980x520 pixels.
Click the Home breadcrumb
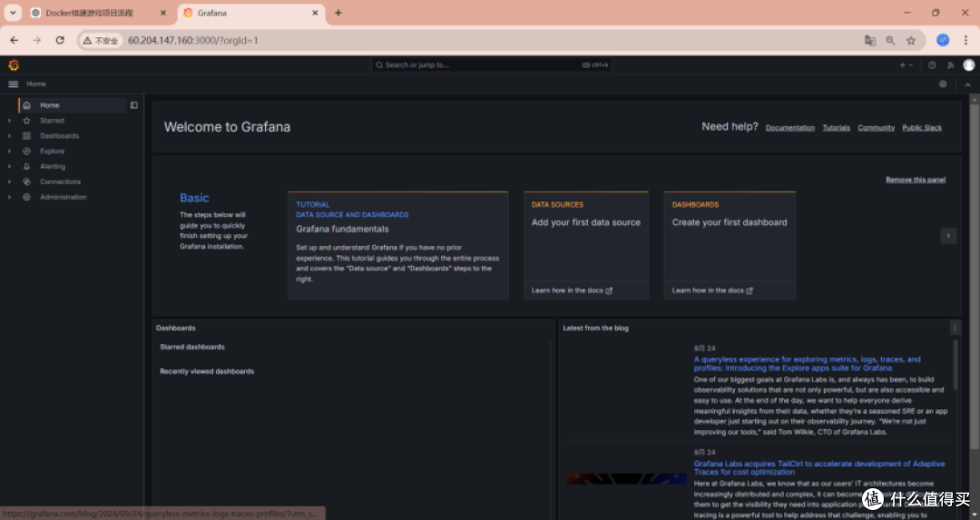[36, 83]
